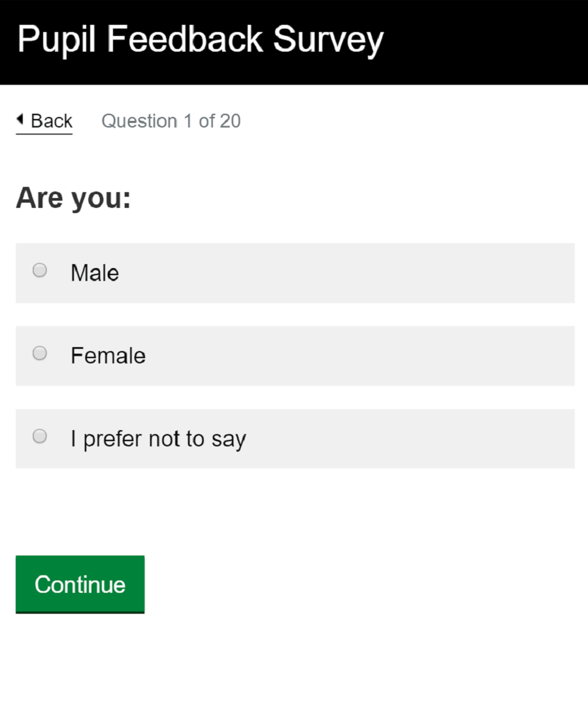Click the 'I prefer not to say' label

tap(158, 439)
